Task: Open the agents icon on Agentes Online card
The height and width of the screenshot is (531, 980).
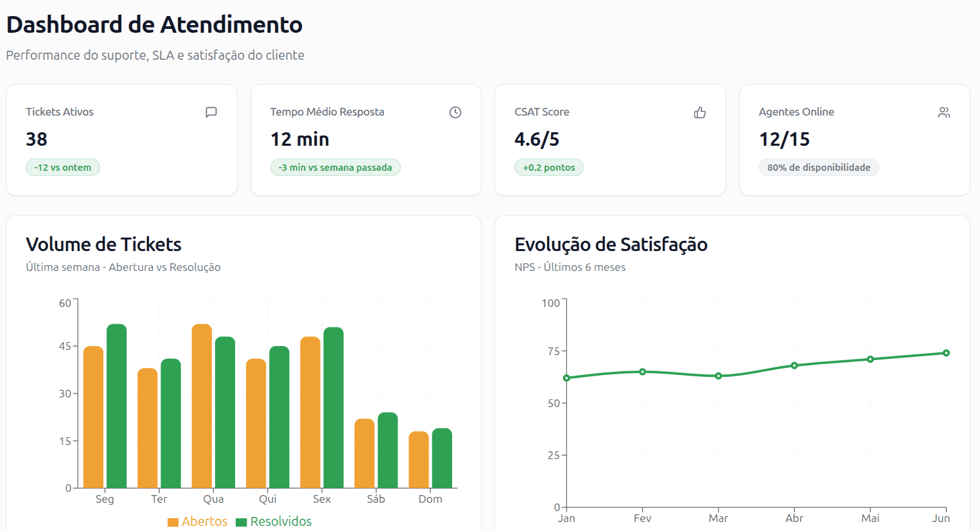Action: 944,112
